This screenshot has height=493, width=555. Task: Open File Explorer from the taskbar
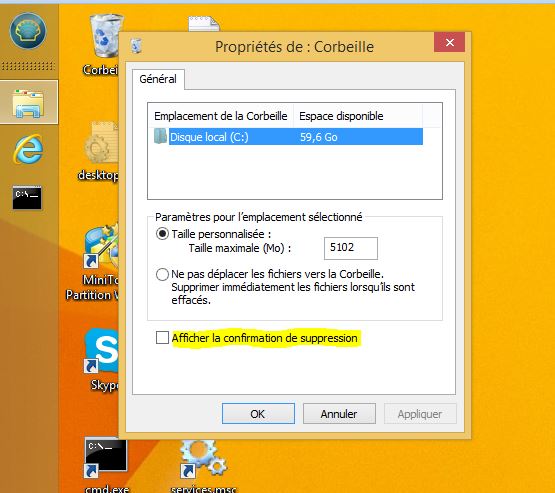(x=28, y=102)
